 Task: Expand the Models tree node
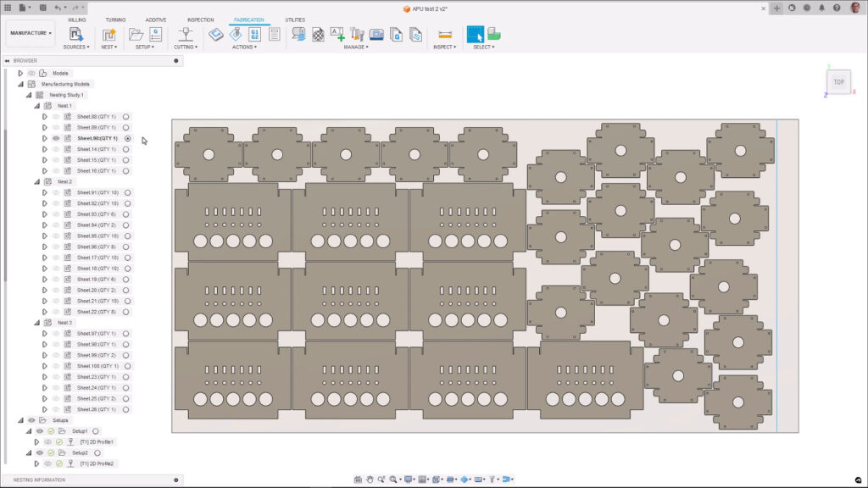pyautogui.click(x=20, y=74)
